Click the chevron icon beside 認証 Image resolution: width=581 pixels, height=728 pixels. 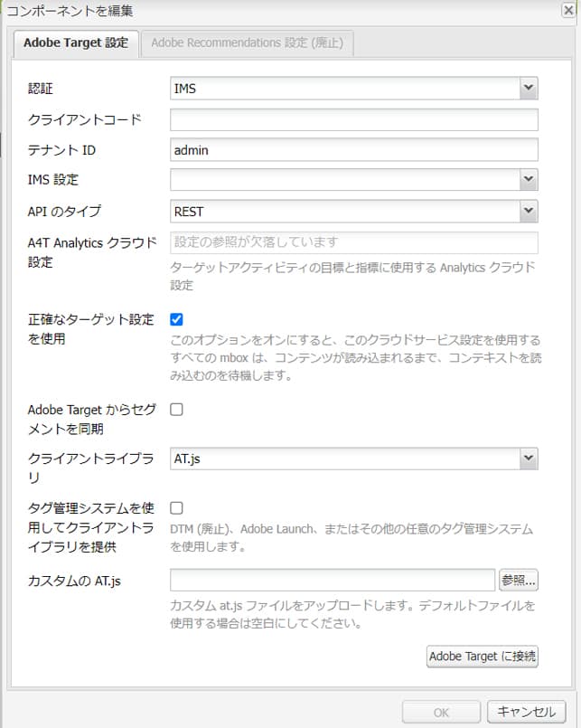tap(529, 88)
